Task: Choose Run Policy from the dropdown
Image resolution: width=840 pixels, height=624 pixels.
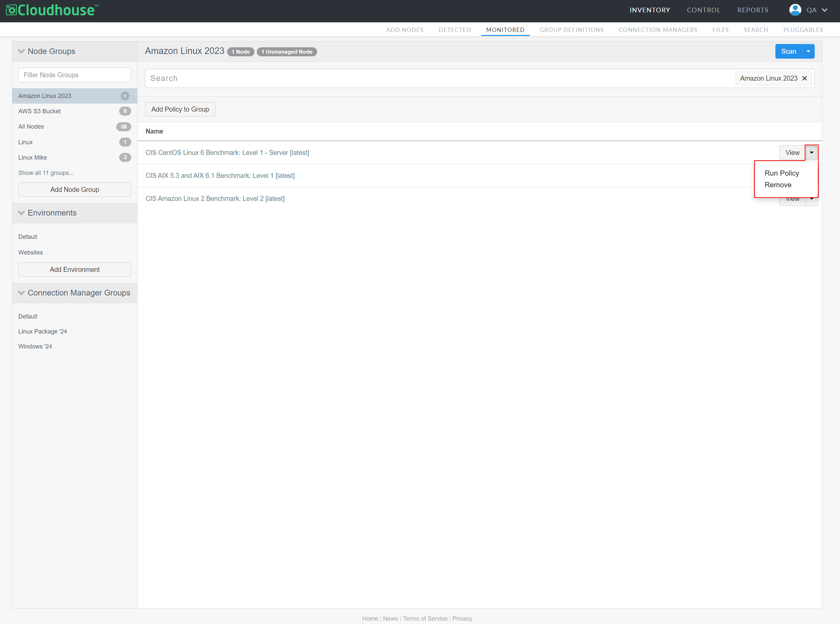Action: click(x=781, y=173)
